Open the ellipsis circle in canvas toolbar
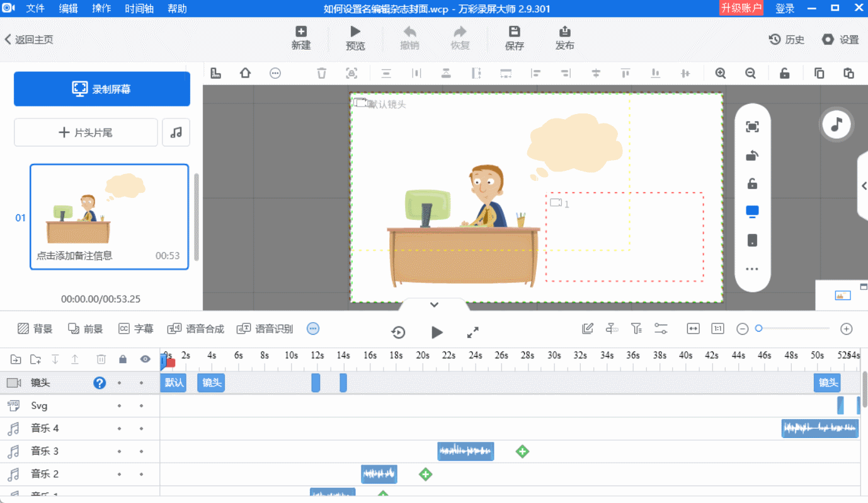Image resolution: width=868 pixels, height=503 pixels. 275,73
